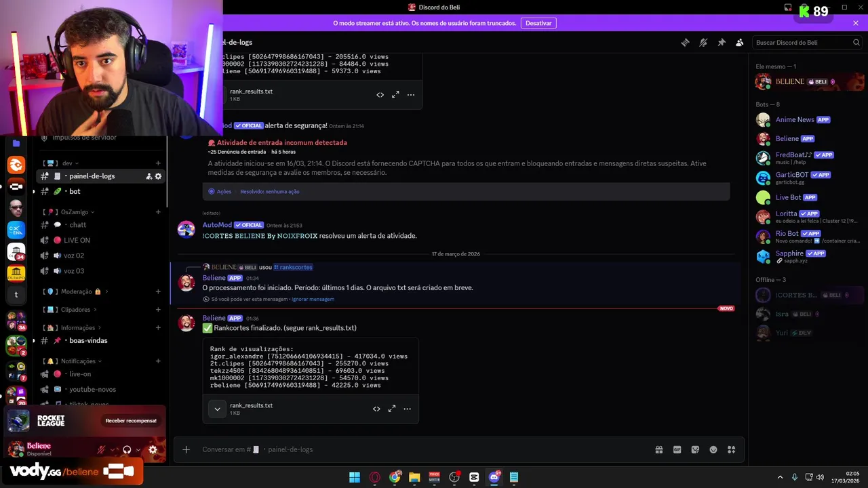Screen dimensions: 868x488
Task: Open Rio Bot in member list
Action: (x=807, y=237)
